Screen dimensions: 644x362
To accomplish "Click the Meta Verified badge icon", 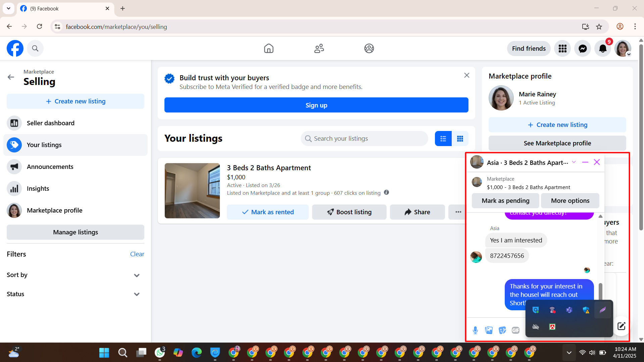I will pyautogui.click(x=169, y=79).
